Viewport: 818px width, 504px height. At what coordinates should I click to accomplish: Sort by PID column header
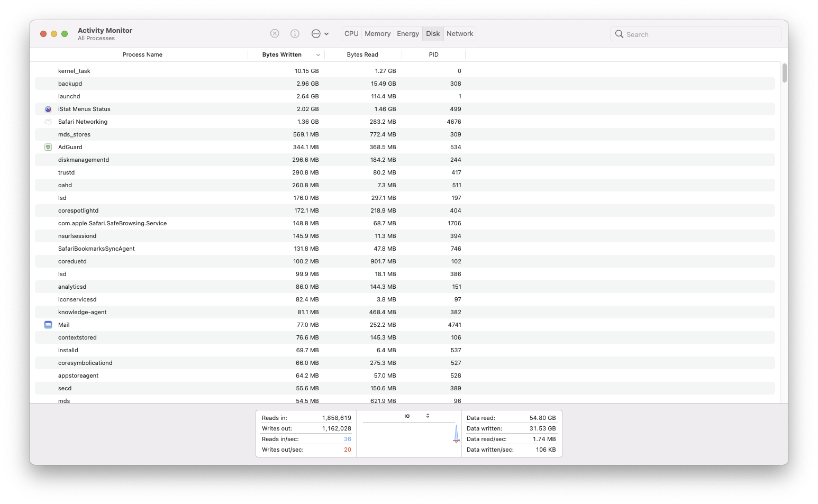coord(433,54)
